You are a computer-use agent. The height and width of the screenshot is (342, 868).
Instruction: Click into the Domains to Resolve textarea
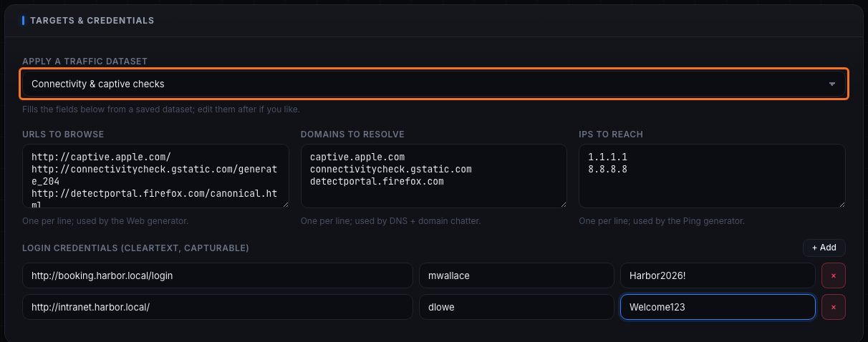pyautogui.click(x=434, y=176)
